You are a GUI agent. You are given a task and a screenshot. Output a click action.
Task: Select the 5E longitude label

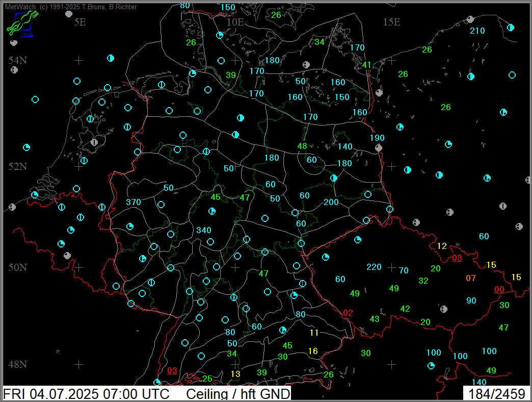pyautogui.click(x=80, y=22)
